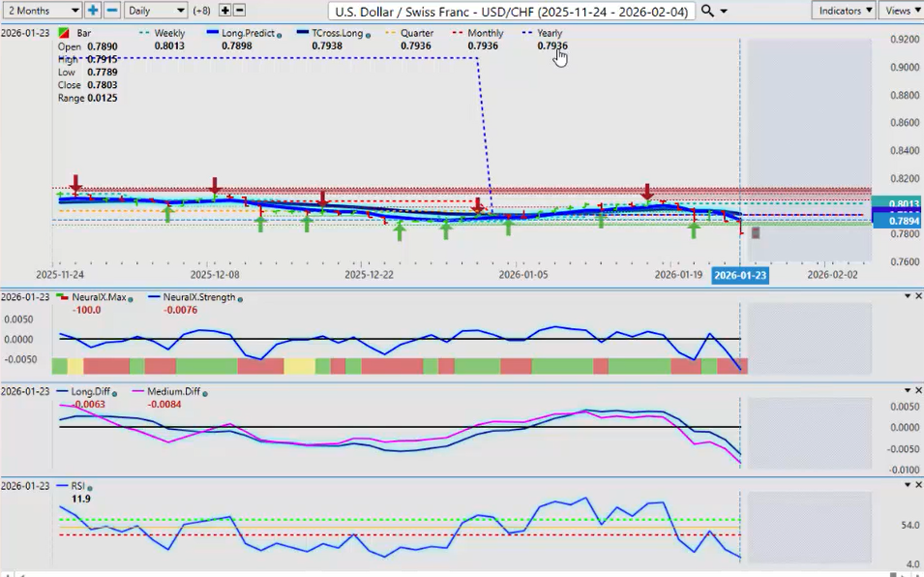Expand the NeuralX panel options arrow
Viewport: 924px width, 577px height.
click(x=907, y=296)
